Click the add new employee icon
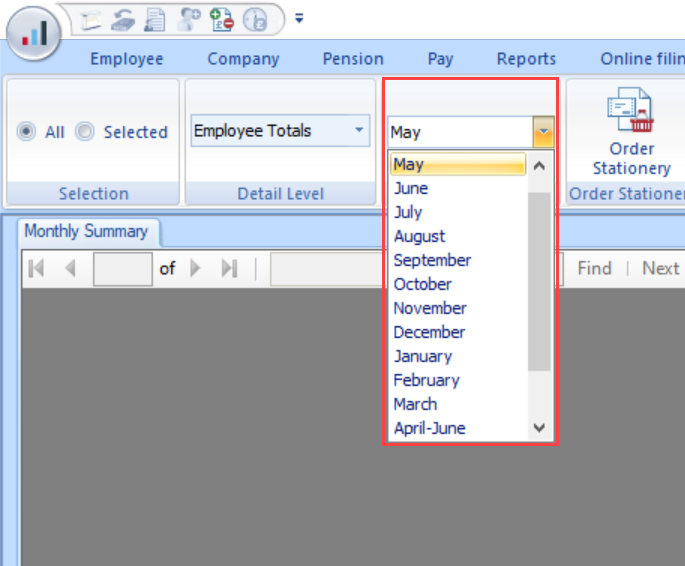This screenshot has height=566, width=685. 189,20
